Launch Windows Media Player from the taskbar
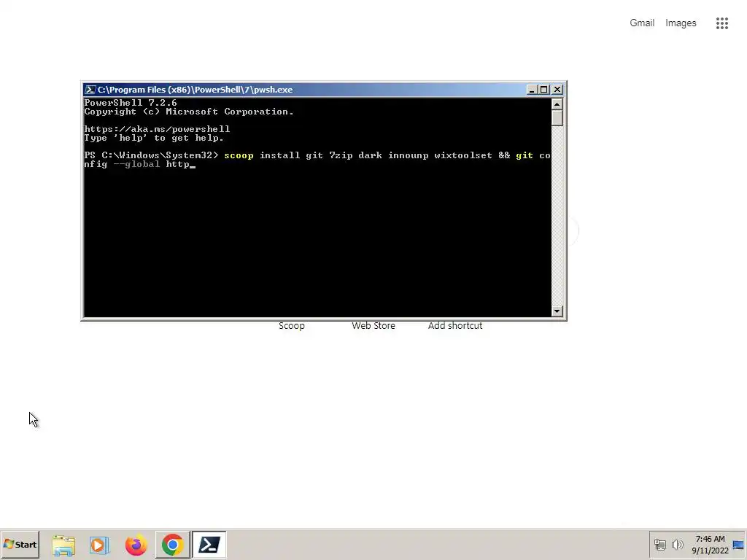Viewport: 747px width, 560px height. 99,545
